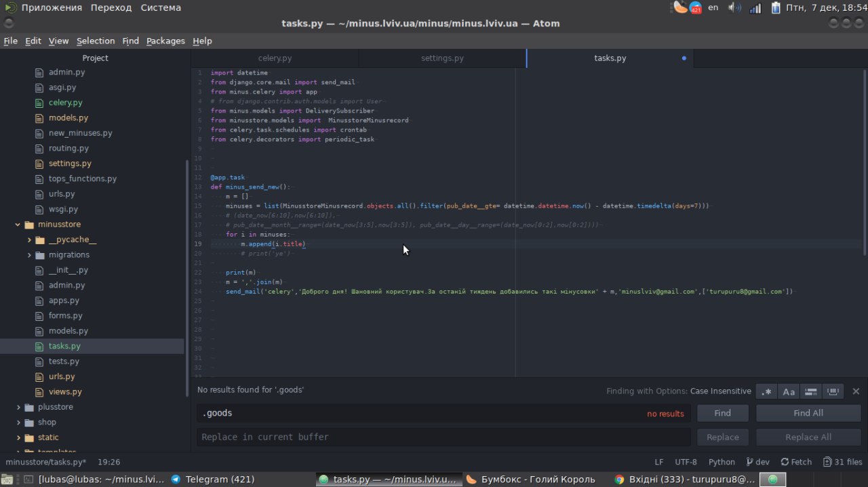
Task: Click the volume speaker tray icon
Action: [x=734, y=7]
